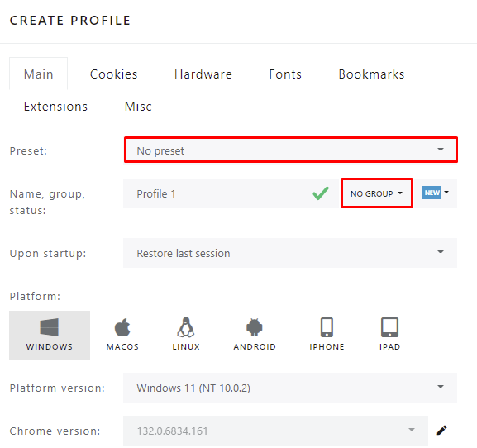The width and height of the screenshot is (477, 448).
Task: Expand the Chrome version 132.0.6834.161 dropdown
Action: [x=275, y=431]
